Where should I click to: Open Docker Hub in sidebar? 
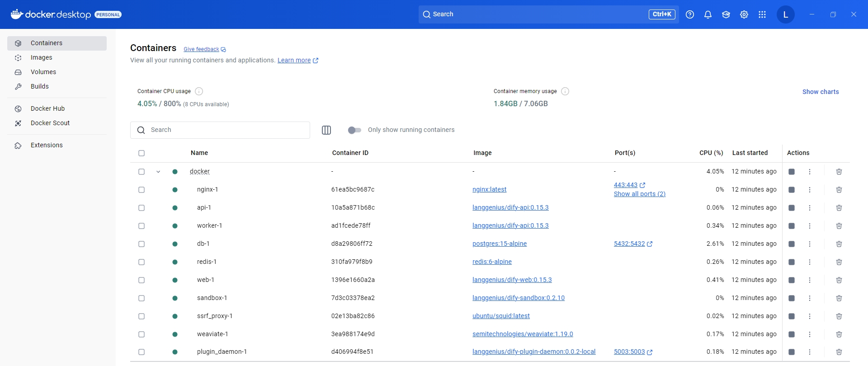pos(57,109)
